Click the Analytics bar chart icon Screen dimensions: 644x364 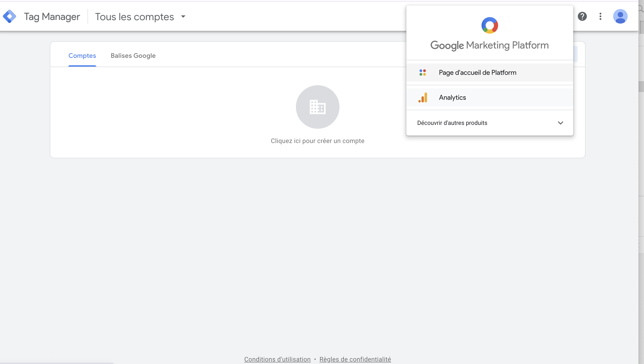click(x=423, y=97)
